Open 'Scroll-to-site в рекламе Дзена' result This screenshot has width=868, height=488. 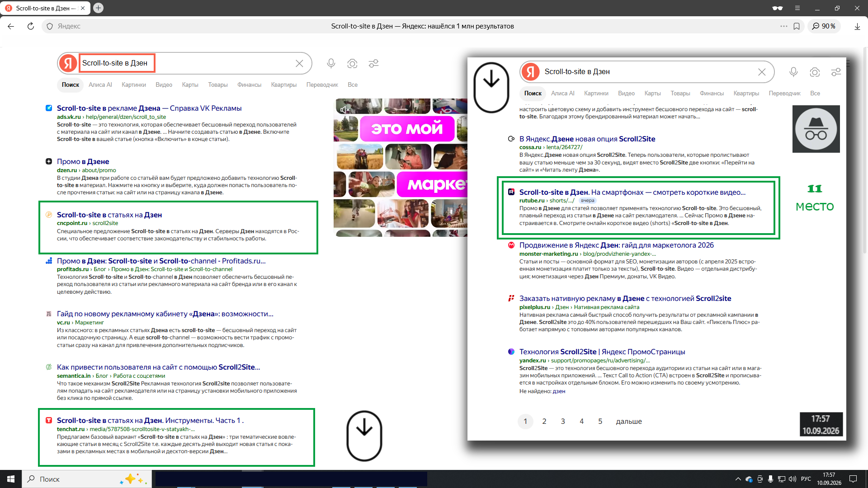click(x=149, y=108)
